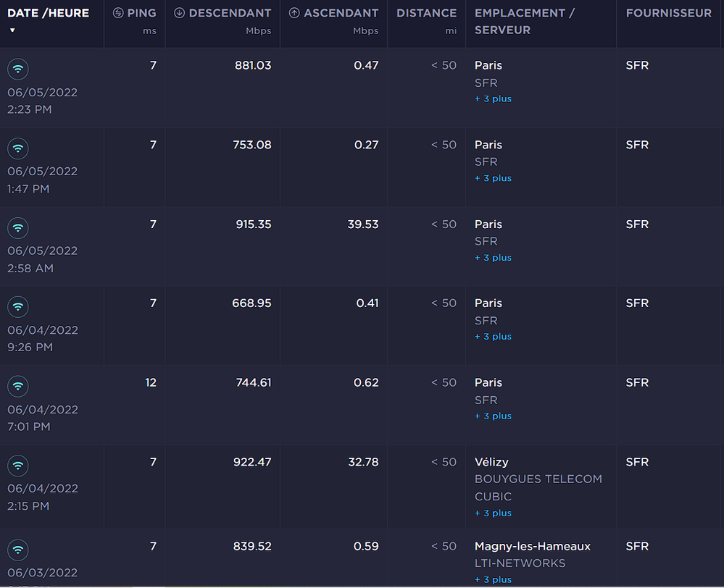Click Wi-Fi icon for 2:58 AM test
Image resolution: width=724 pixels, height=588 pixels.
pyautogui.click(x=18, y=228)
